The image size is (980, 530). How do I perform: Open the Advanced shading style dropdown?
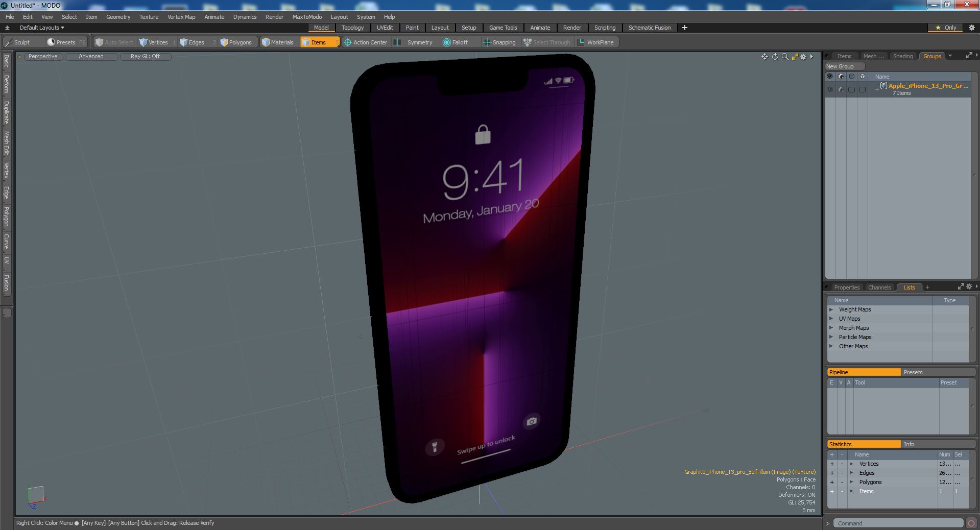click(91, 57)
